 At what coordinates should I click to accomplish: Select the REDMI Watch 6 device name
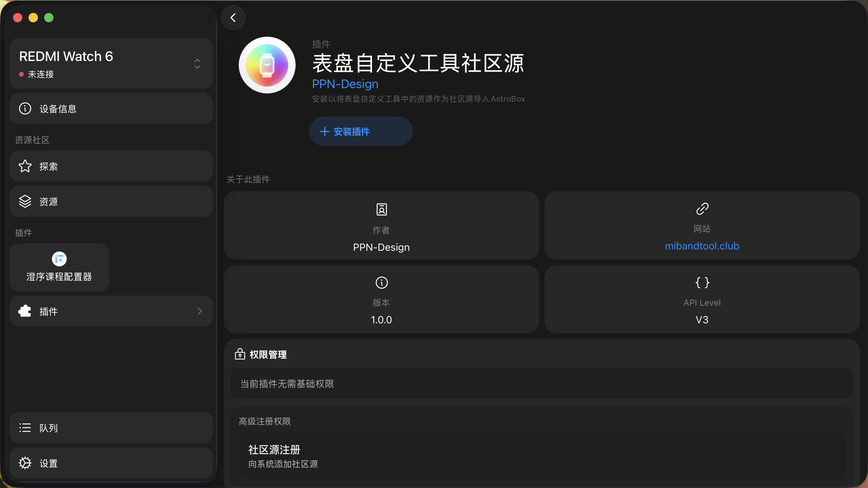click(66, 56)
